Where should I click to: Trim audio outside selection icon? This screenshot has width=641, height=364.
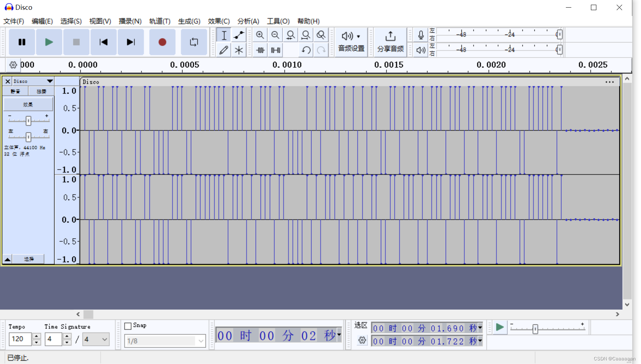[x=260, y=50]
